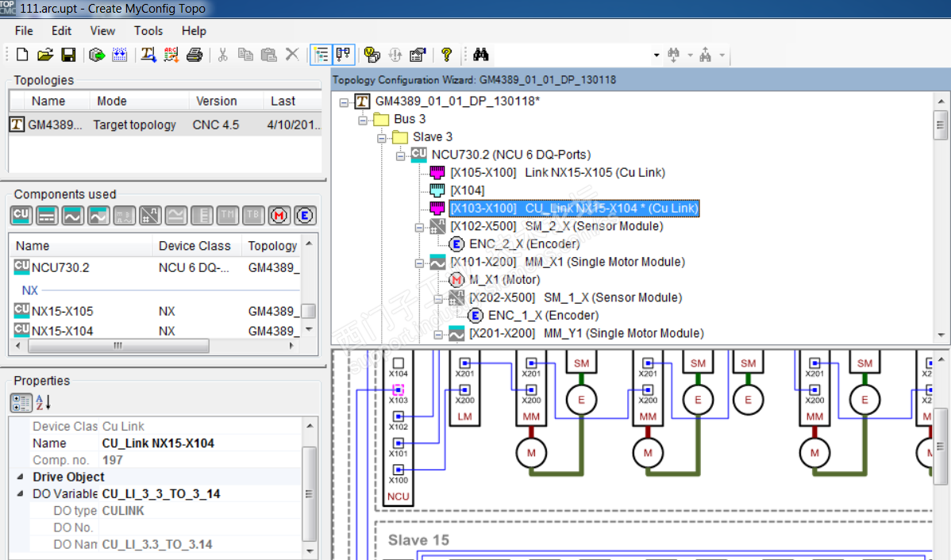Click the Save disk icon in toolbar

68,55
